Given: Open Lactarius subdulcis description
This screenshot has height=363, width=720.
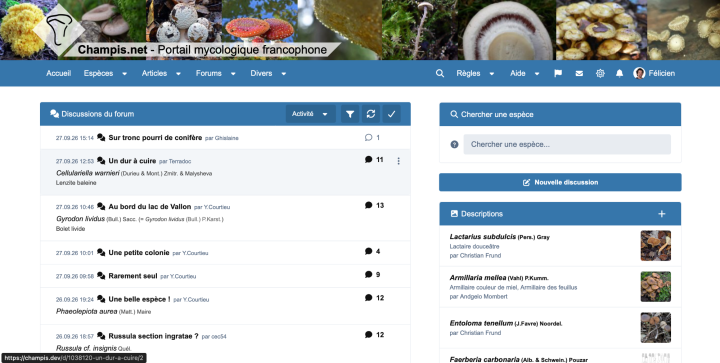Looking at the screenshot, I should pyautogui.click(x=483, y=237).
